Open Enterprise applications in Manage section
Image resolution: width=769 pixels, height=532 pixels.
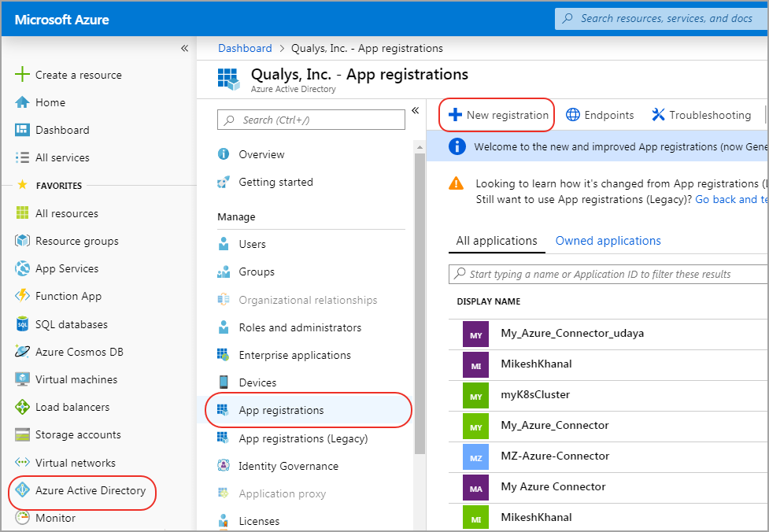pyautogui.click(x=294, y=355)
